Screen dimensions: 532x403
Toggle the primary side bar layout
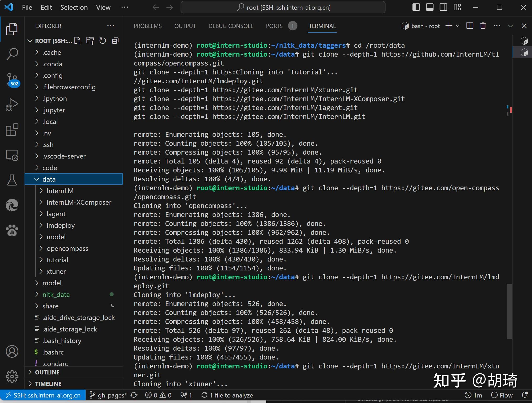416,7
